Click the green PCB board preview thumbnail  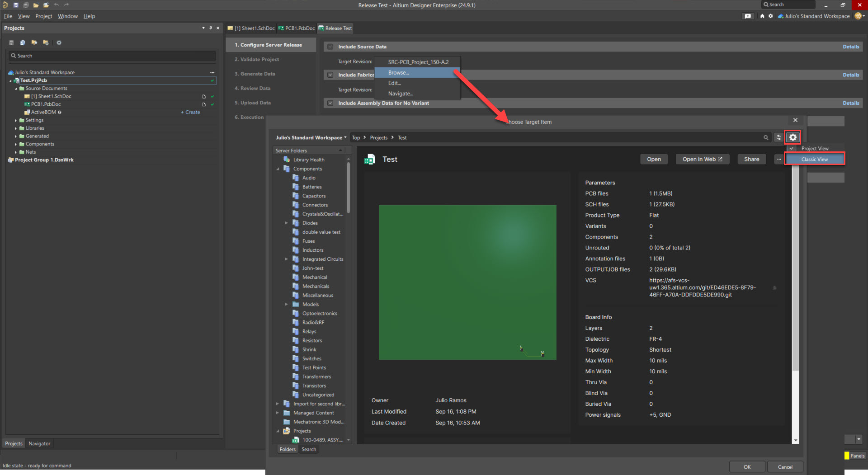tap(467, 282)
